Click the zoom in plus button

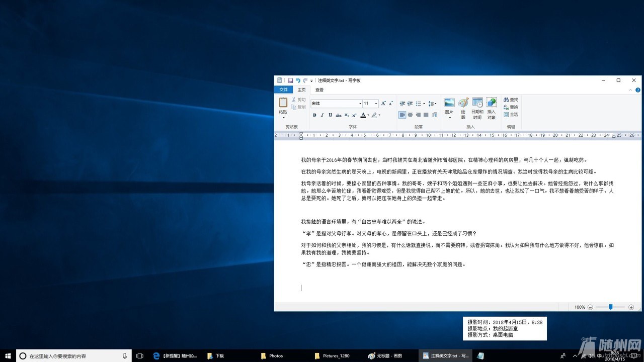(631, 307)
